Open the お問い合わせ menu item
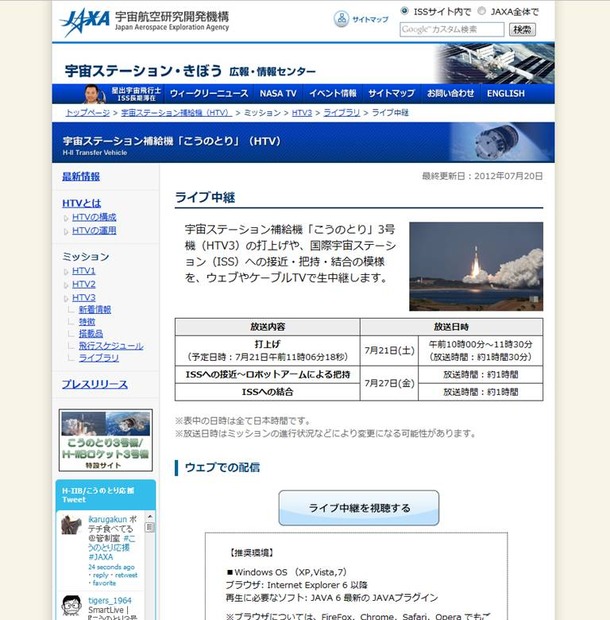Screen dimensions: 610x620 450,94
